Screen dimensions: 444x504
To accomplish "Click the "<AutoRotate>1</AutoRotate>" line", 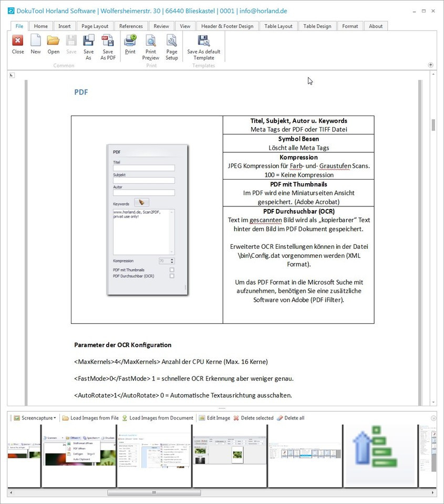I will click(183, 395).
